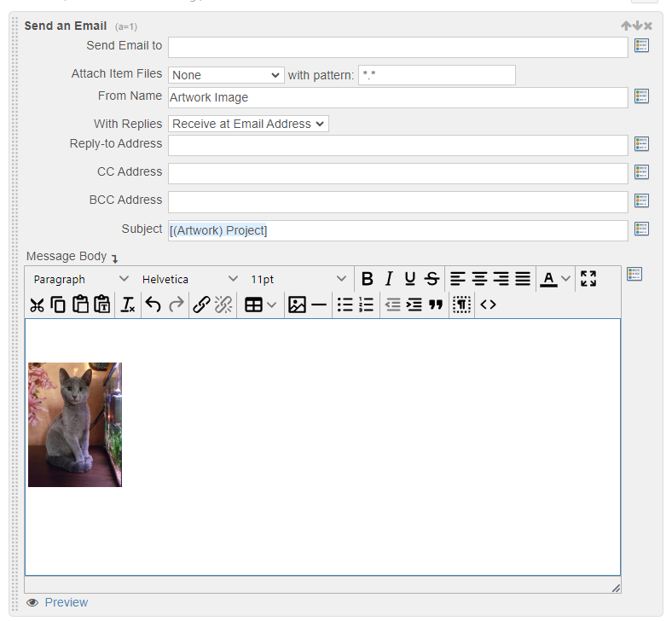Switch the editor to fullscreen
Viewport: 672px width, 621px height.
588,279
